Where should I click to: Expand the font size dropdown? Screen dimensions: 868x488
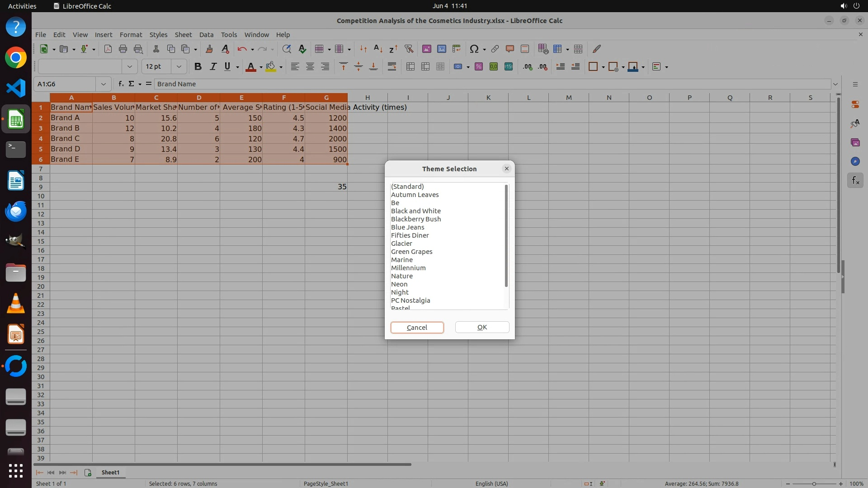pos(179,67)
